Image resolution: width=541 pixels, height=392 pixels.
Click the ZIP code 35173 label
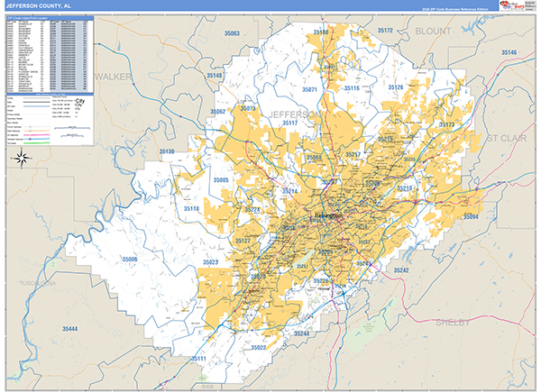click(447, 124)
